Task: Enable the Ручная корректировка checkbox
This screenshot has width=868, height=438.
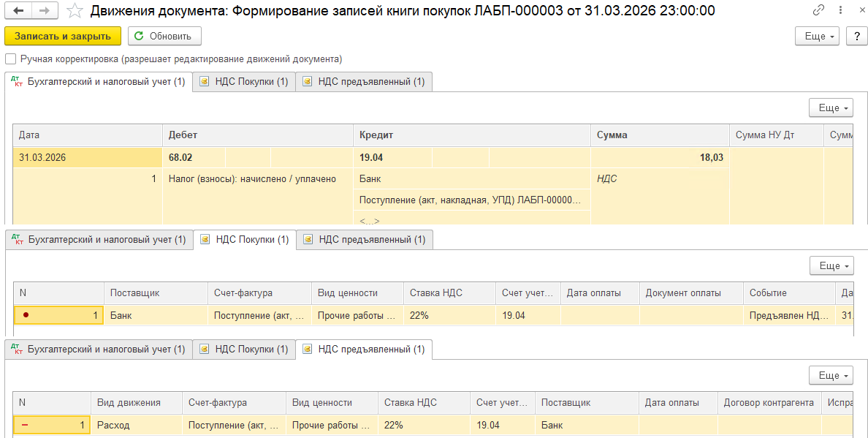Action: click(x=10, y=59)
